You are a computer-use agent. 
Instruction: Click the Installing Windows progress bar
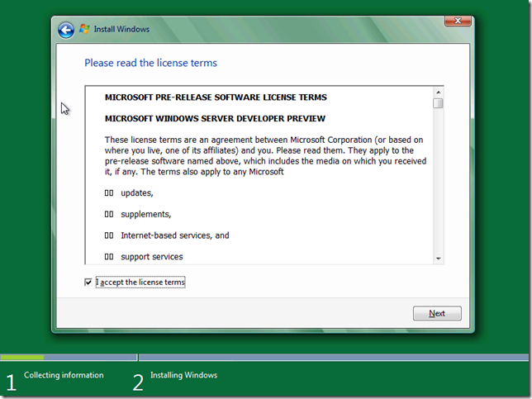[334, 357]
